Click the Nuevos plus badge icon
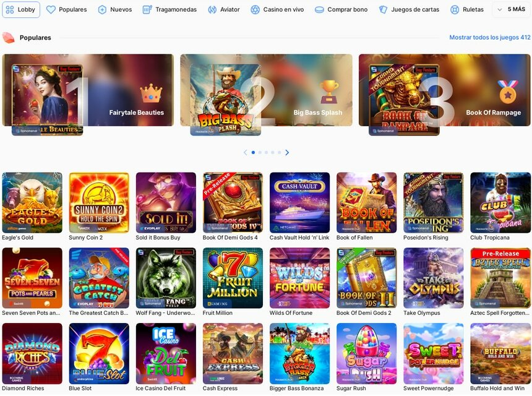The image size is (532, 396). (x=102, y=9)
